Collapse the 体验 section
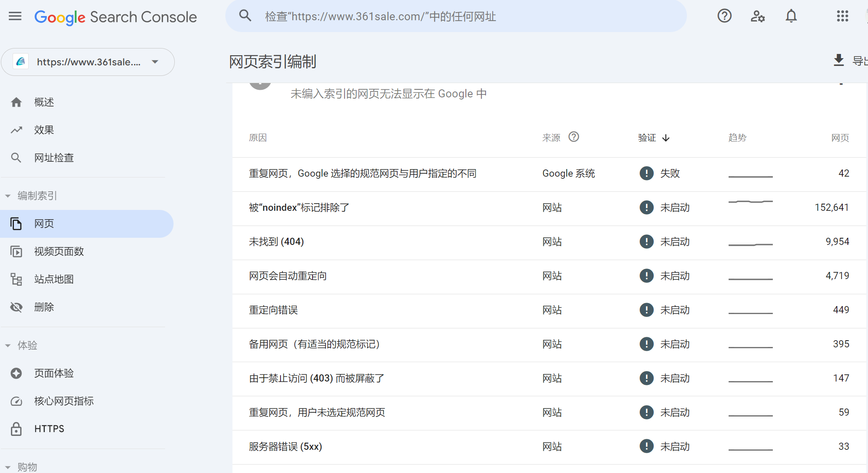 click(x=7, y=345)
